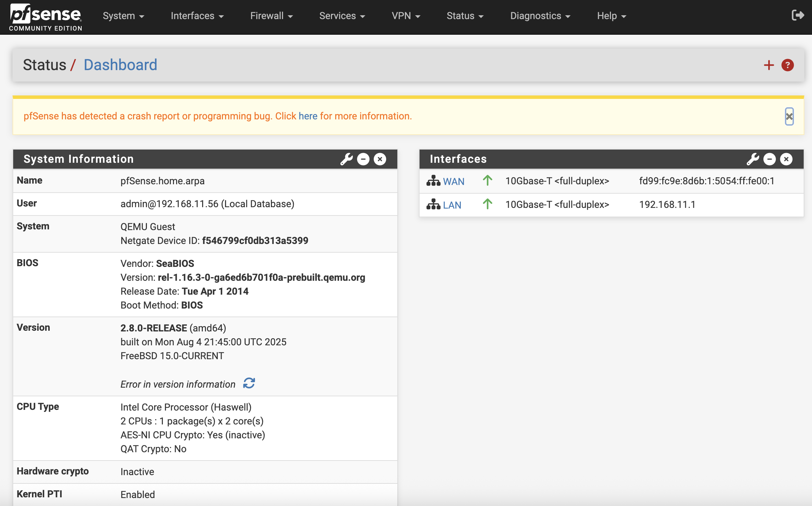
Task: Click the Hardware crypto Inactive value
Action: (x=137, y=472)
